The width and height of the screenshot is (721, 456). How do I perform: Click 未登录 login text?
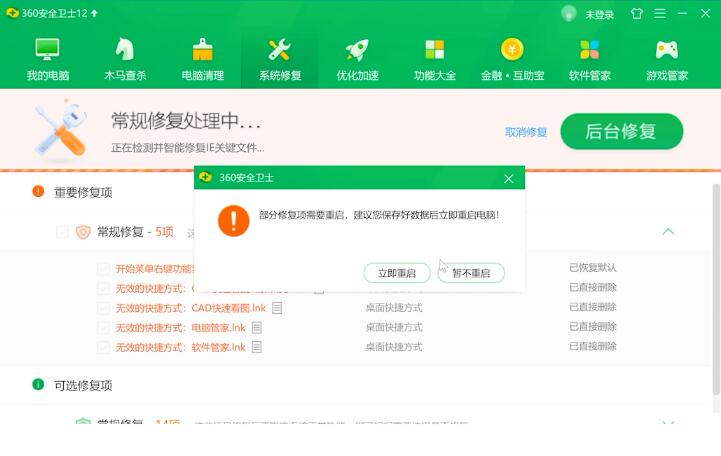(x=600, y=14)
